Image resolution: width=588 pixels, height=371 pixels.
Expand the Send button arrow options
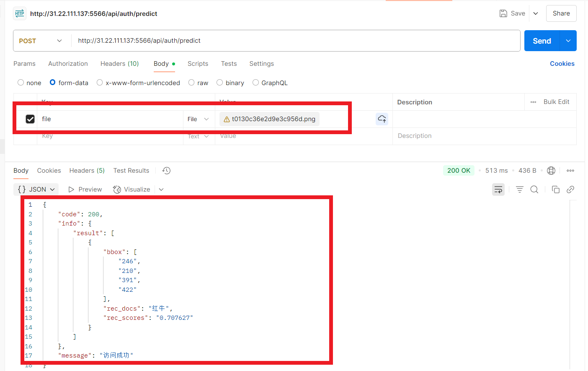point(568,41)
